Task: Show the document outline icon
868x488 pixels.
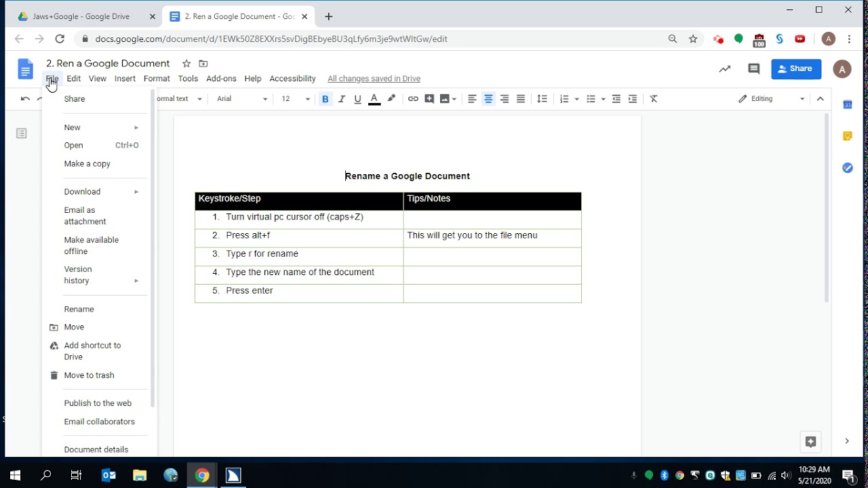Action: (x=22, y=134)
